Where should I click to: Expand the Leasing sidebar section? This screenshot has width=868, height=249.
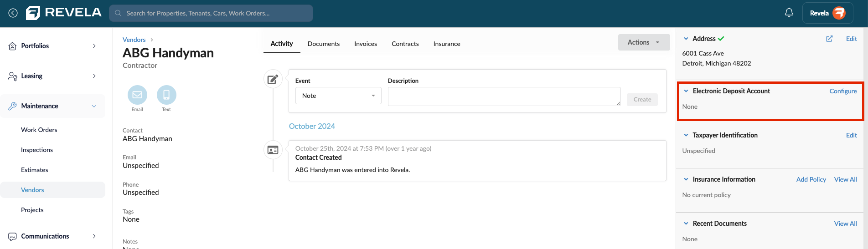point(94,76)
